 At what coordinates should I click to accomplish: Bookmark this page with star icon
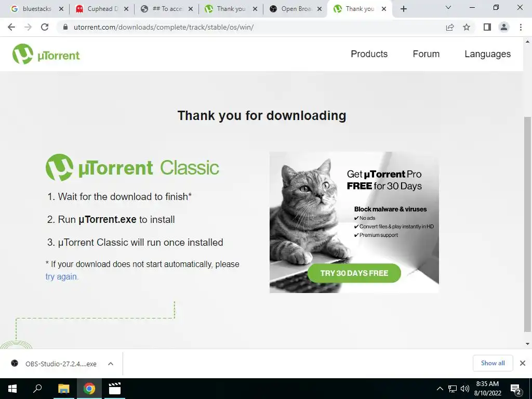coord(467,27)
